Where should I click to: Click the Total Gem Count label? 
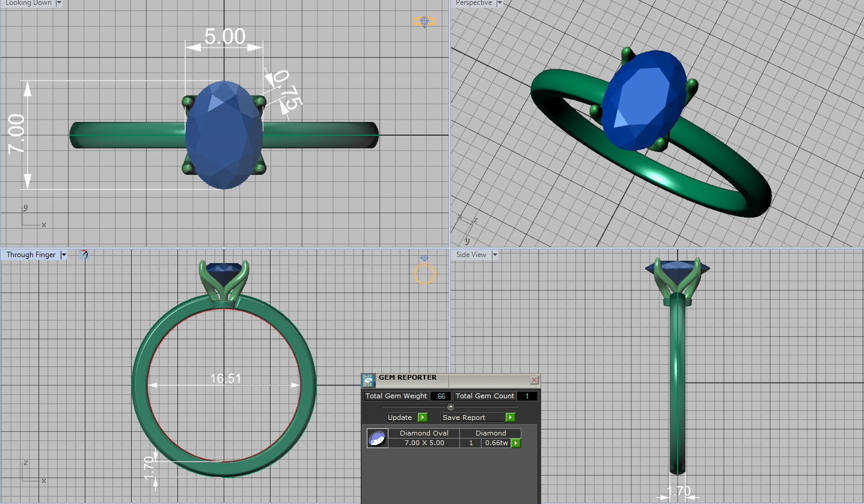point(485,396)
